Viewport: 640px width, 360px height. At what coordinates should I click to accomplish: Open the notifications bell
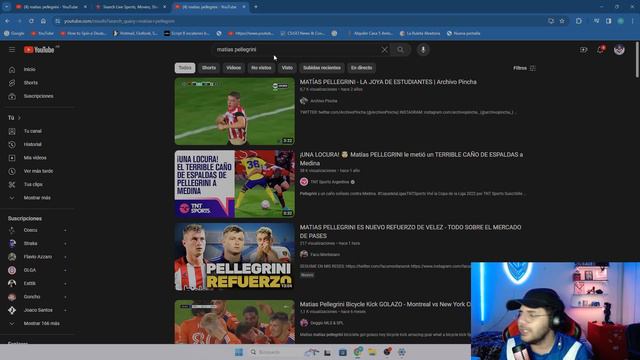tap(600, 50)
